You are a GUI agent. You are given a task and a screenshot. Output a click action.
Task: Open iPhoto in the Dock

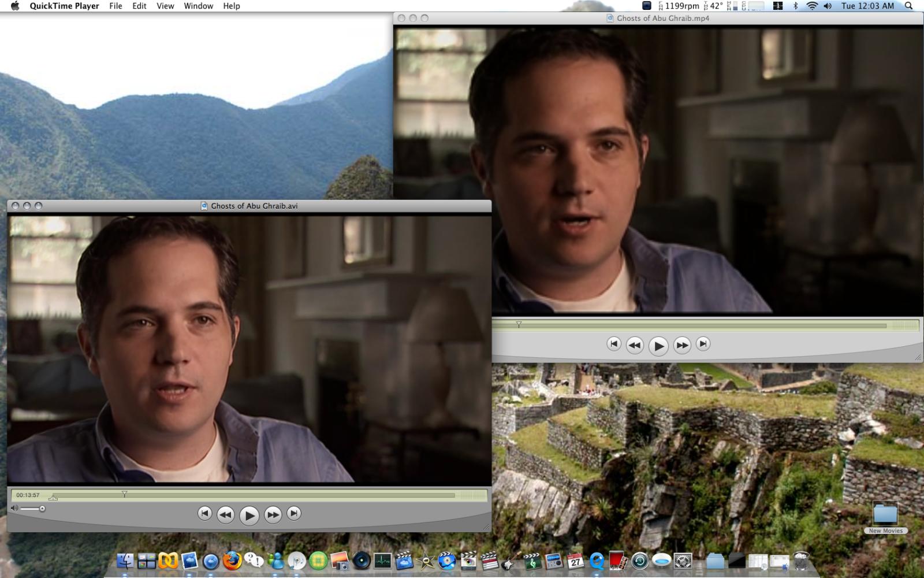pos(340,560)
